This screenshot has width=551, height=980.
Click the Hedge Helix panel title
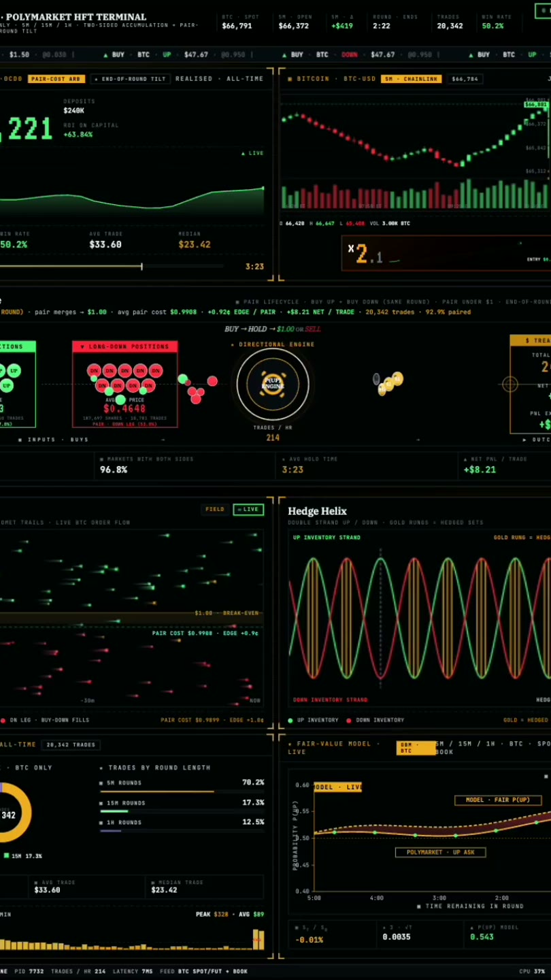(x=317, y=511)
